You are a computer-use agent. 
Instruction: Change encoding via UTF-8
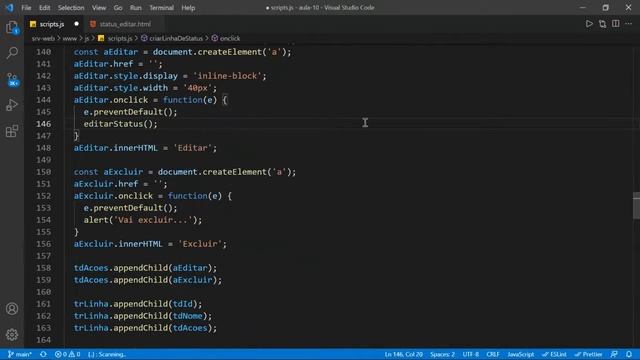(x=471, y=354)
